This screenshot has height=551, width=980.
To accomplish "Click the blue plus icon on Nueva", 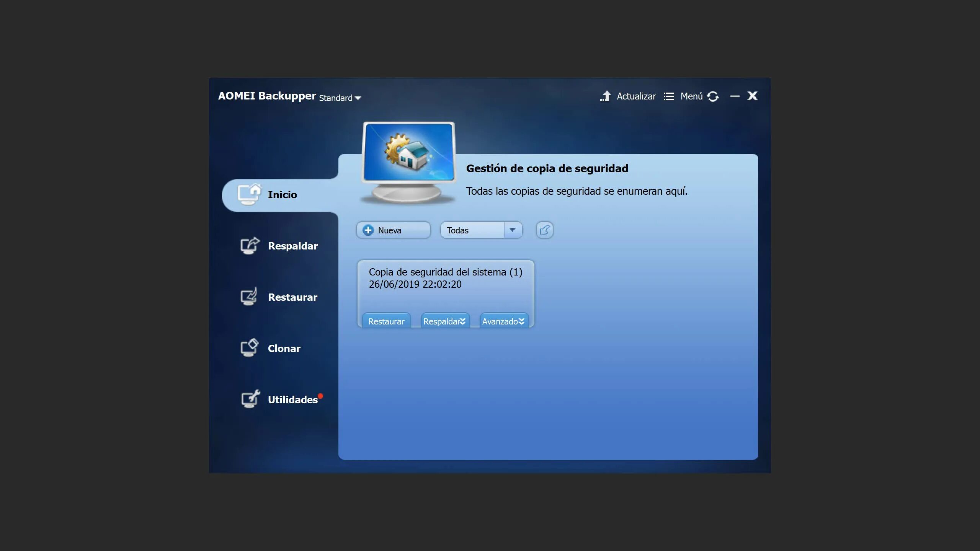I will tap(368, 230).
